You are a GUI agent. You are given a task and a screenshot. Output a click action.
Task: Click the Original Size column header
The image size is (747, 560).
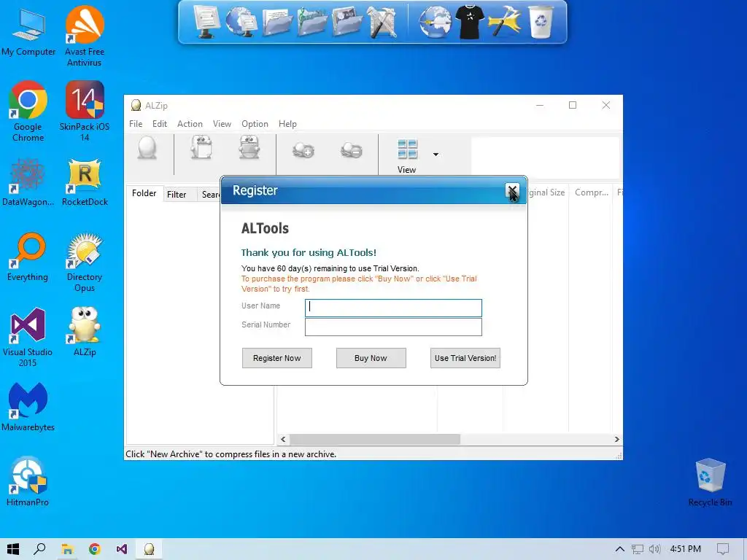547,192
